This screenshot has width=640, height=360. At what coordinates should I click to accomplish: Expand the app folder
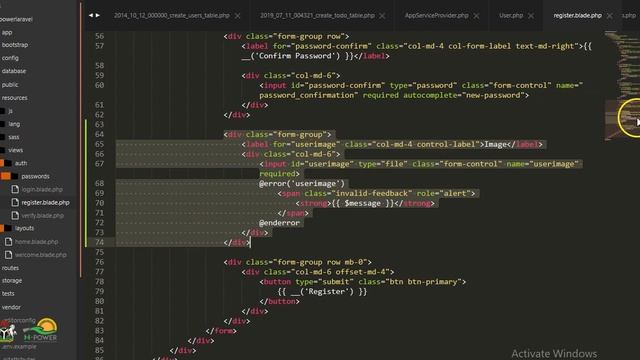pos(7,32)
